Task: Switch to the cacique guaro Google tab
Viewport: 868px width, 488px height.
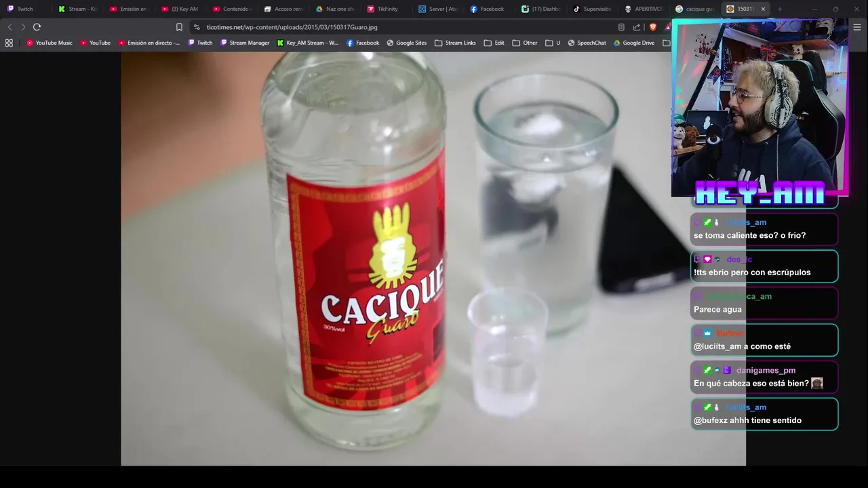Action: [x=695, y=9]
